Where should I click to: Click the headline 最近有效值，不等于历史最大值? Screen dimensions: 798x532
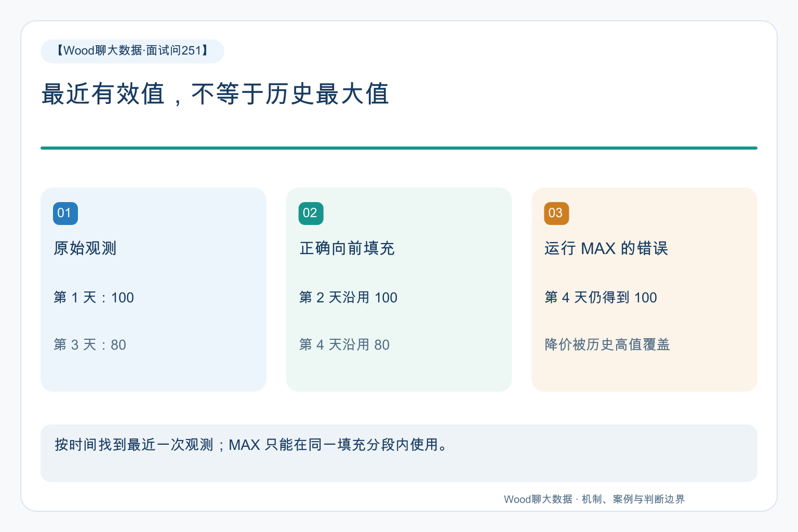(215, 95)
